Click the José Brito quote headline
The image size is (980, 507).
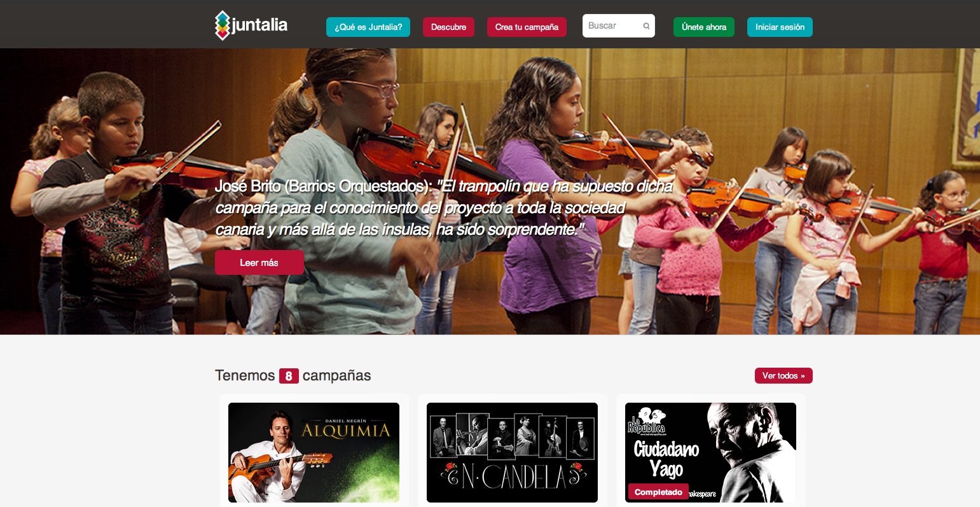(443, 207)
